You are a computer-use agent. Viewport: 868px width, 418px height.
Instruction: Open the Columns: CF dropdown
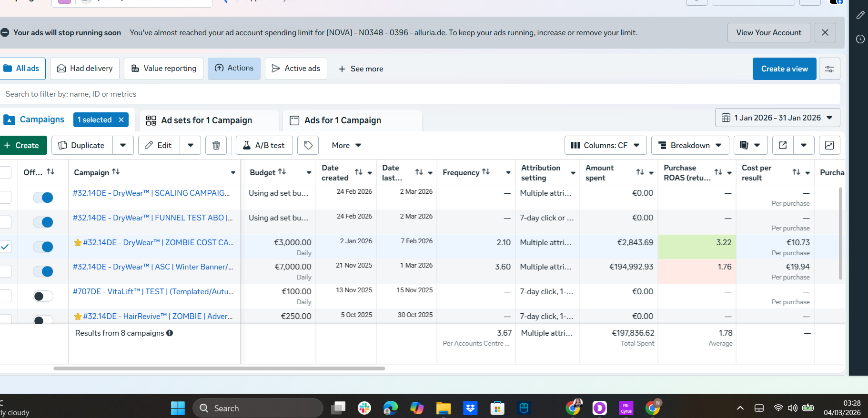pos(606,145)
